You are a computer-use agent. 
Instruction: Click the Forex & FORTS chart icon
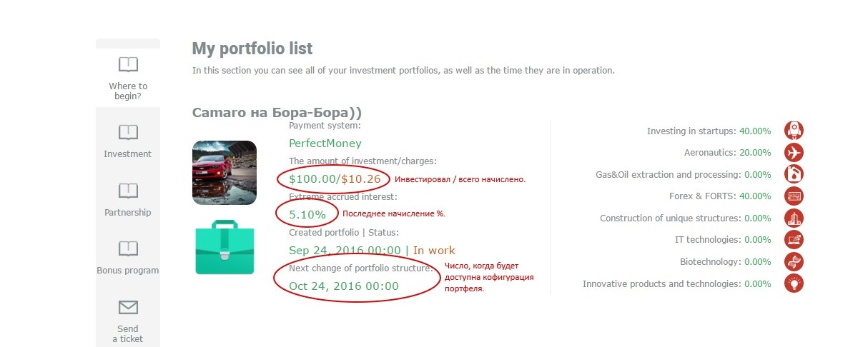794,196
